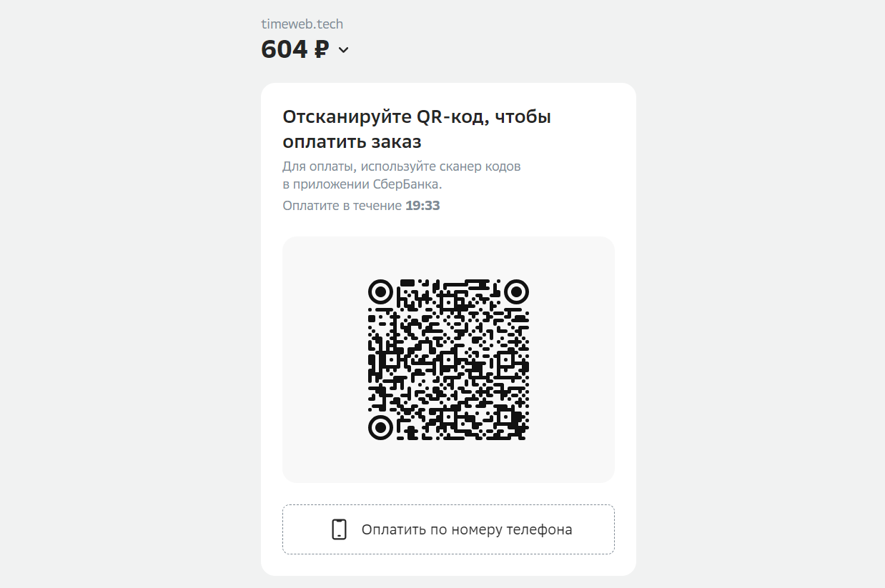The height and width of the screenshot is (588, 885).
Task: Click the text Оплатите в течение
Action: coord(342,206)
